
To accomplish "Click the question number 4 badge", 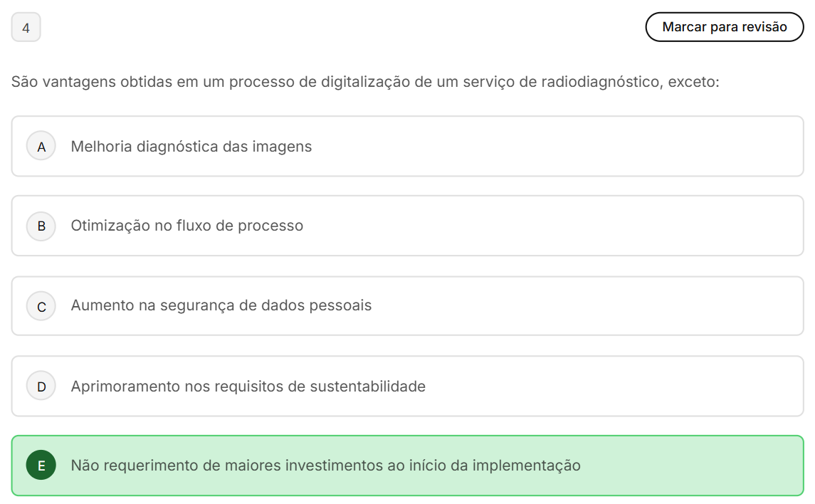I will point(26,28).
